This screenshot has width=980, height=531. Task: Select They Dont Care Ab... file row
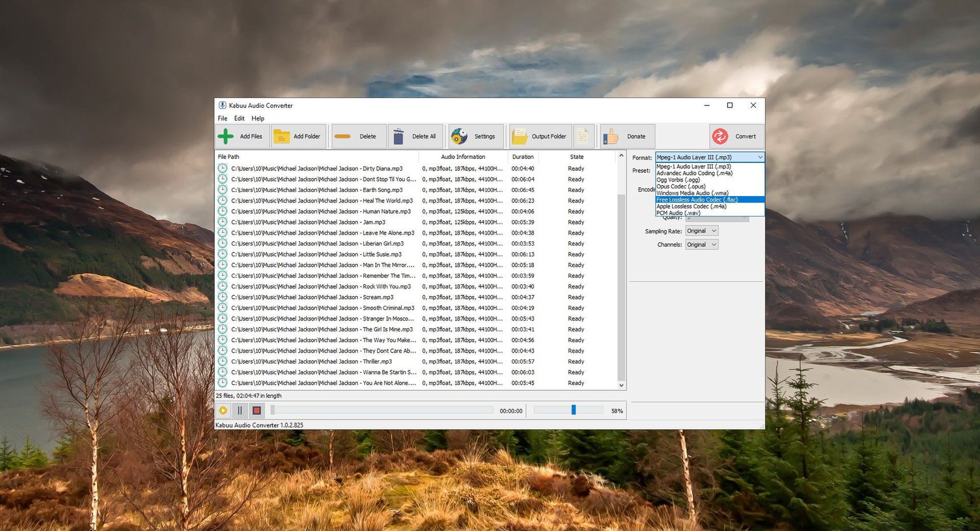click(x=416, y=351)
